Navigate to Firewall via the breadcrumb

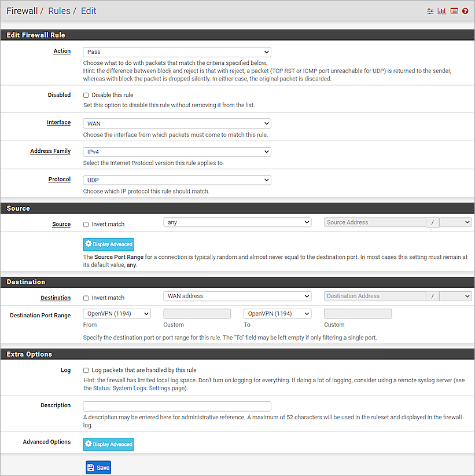(22, 10)
